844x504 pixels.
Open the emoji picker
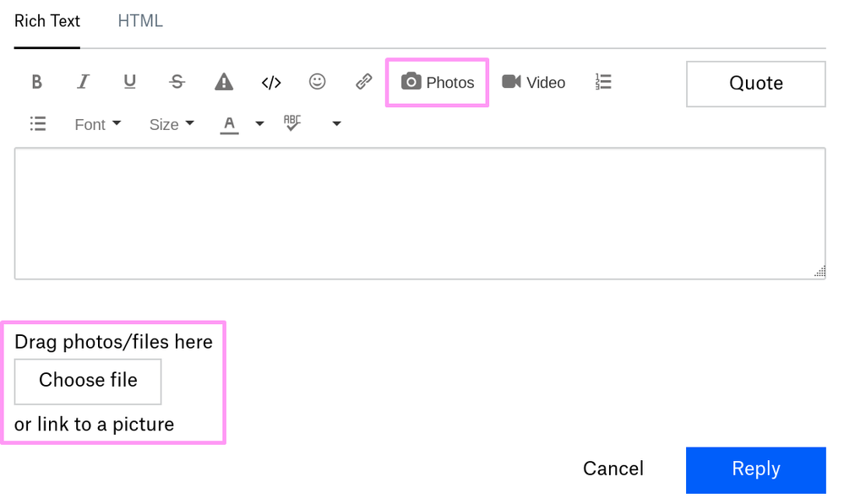point(317,82)
